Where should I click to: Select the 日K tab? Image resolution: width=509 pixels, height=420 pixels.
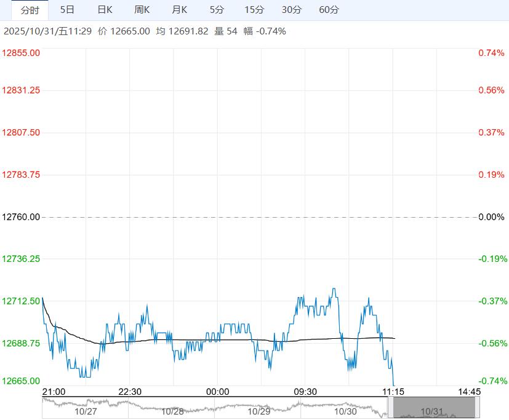pos(105,10)
